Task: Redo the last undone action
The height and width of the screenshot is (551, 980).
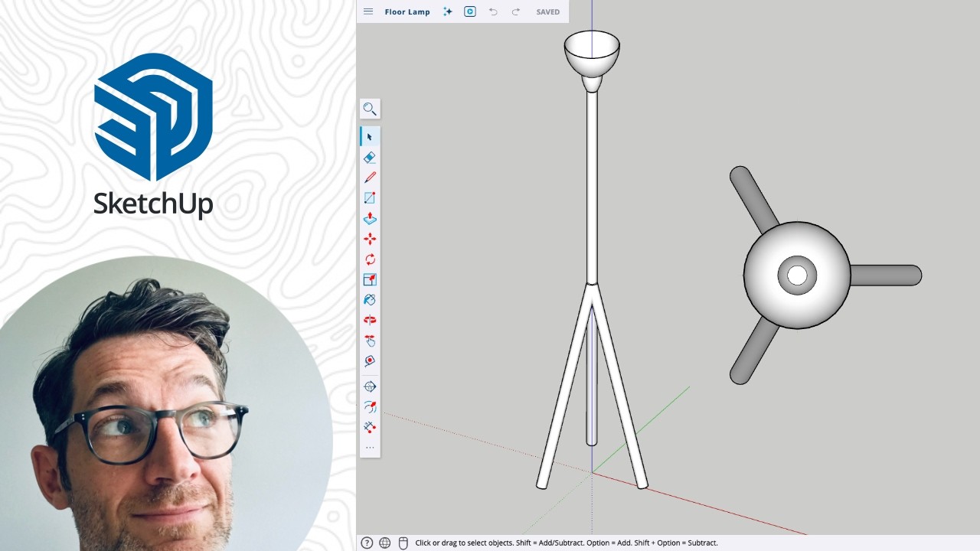Action: (x=515, y=11)
